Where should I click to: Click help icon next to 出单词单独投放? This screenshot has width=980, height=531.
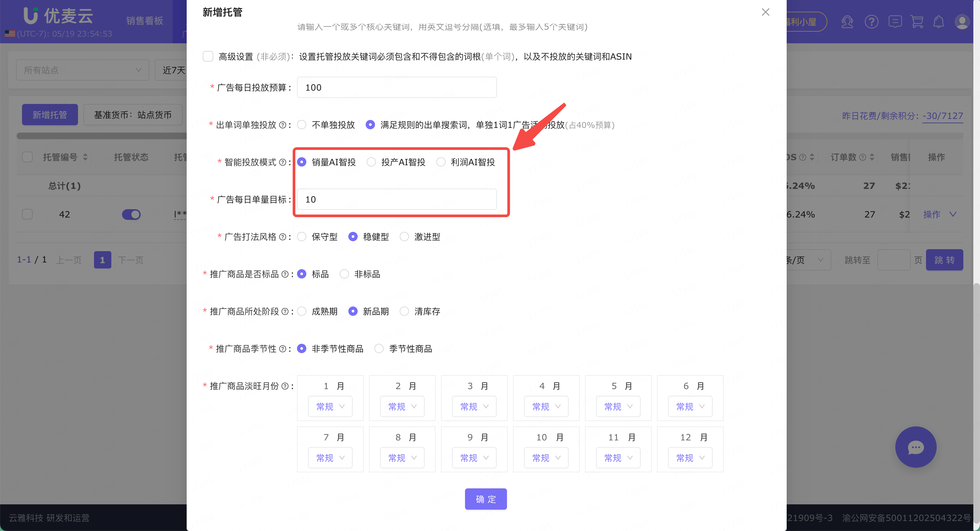282,125
